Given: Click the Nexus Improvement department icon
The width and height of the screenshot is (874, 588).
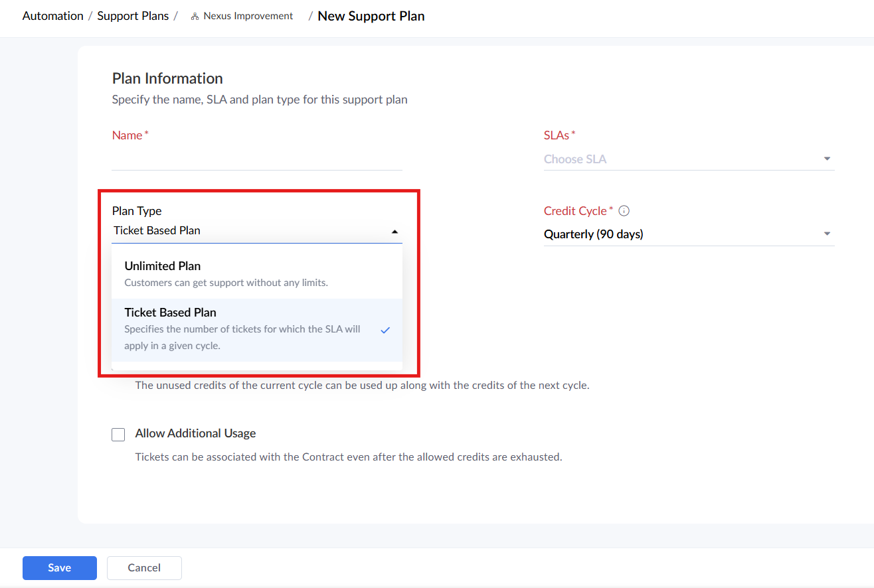Looking at the screenshot, I should [x=195, y=17].
